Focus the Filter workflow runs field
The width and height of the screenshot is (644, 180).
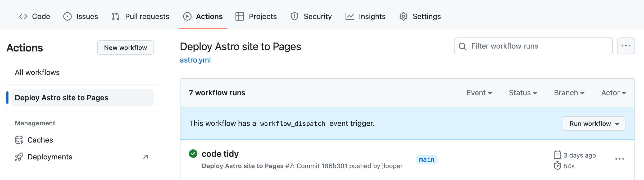(x=533, y=46)
